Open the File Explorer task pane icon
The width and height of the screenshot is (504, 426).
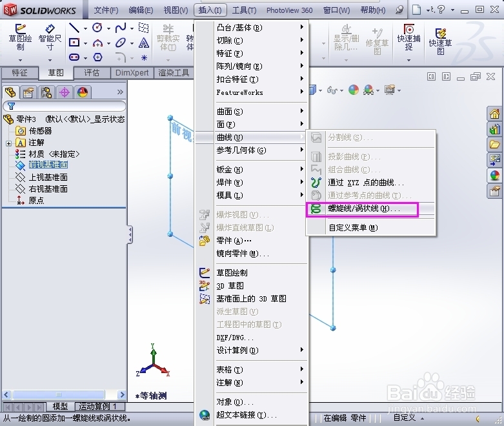coord(495,145)
